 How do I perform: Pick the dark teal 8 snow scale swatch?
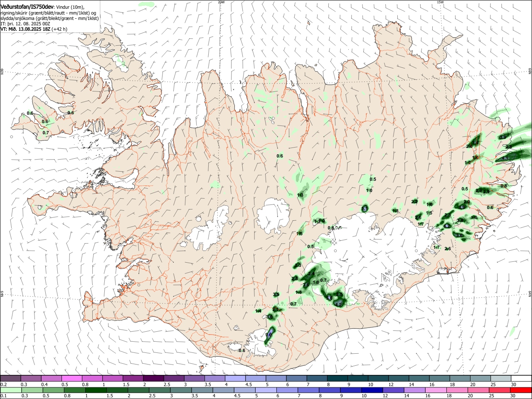tap(337, 378)
